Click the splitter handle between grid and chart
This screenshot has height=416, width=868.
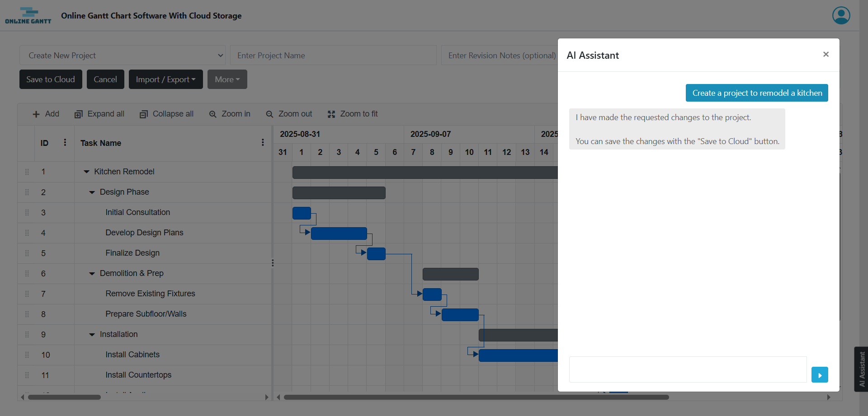(x=273, y=262)
